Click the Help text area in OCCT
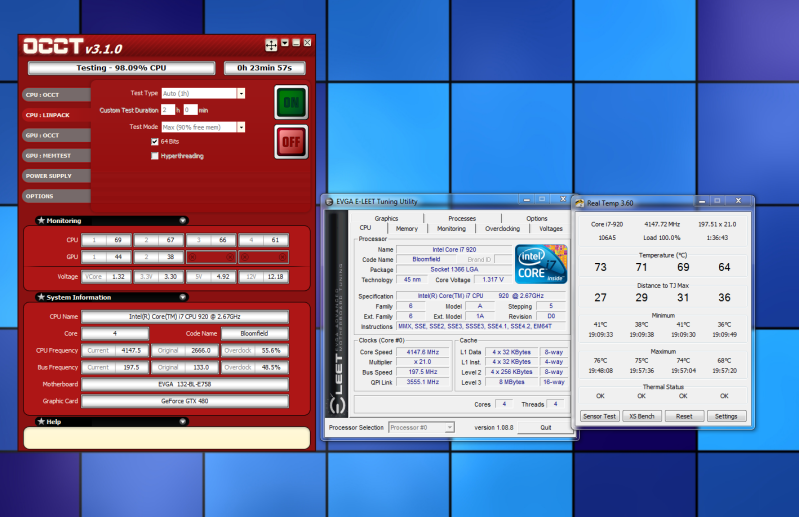This screenshot has height=517, width=799. point(167,439)
